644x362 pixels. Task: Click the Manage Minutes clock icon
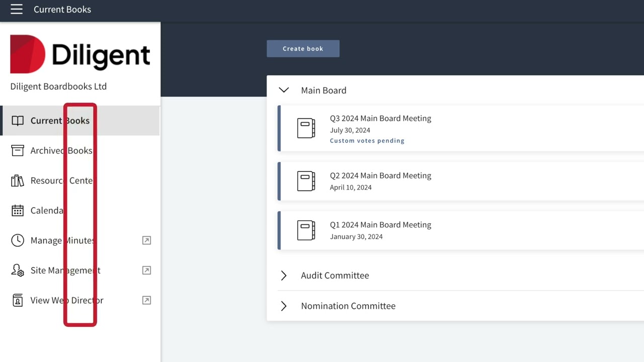[x=18, y=240]
